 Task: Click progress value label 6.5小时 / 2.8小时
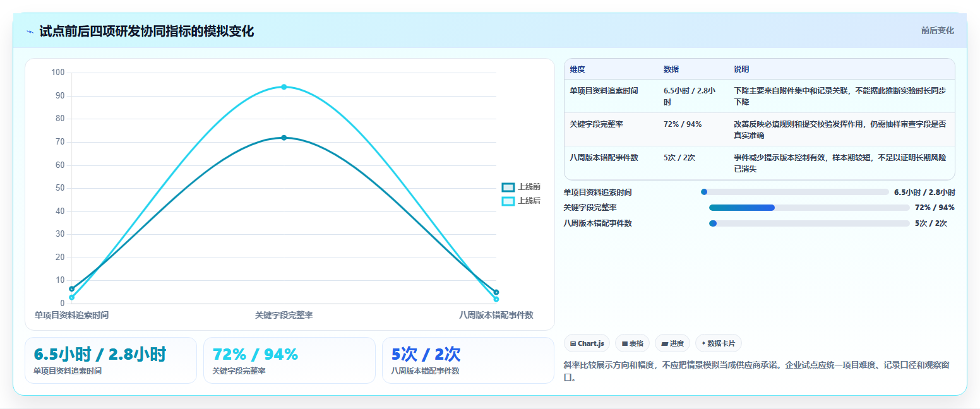click(924, 193)
